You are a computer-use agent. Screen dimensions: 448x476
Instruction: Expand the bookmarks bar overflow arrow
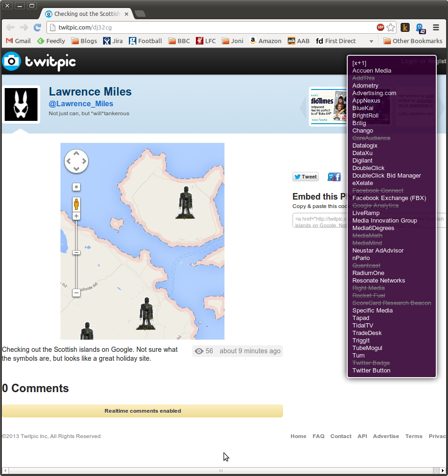[371, 41]
